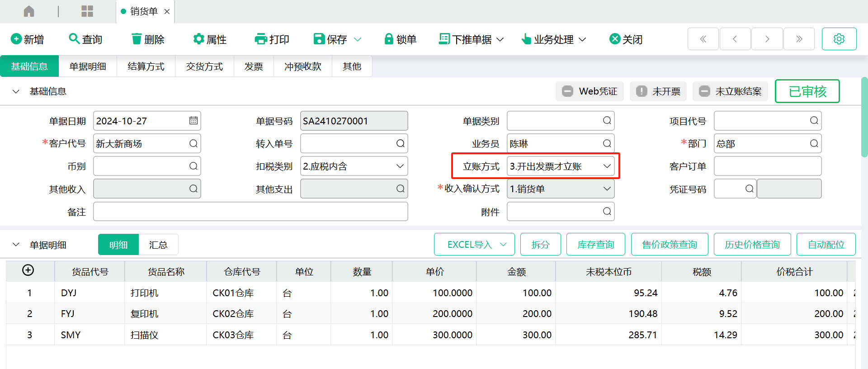Add a row with the plus circle icon

click(28, 270)
